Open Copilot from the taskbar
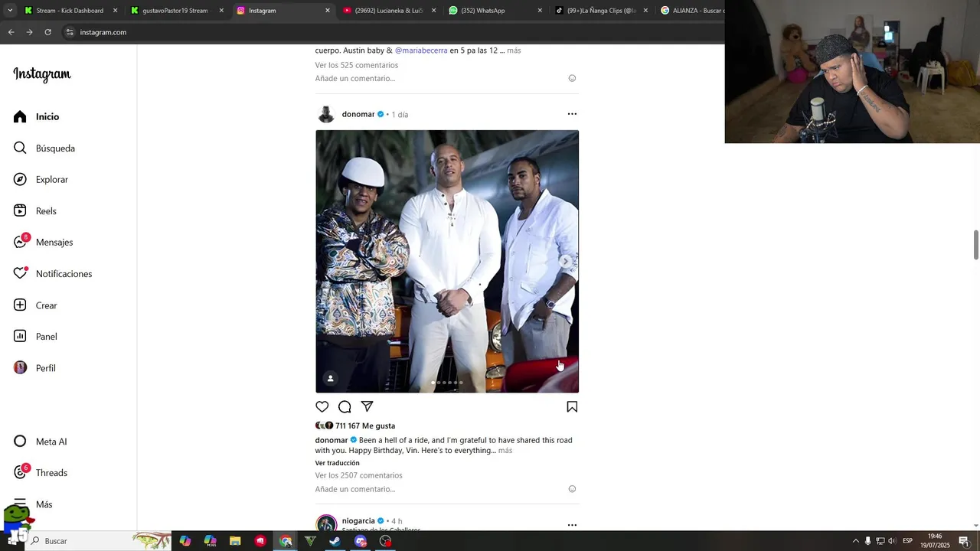This screenshot has height=551, width=980. [x=185, y=541]
